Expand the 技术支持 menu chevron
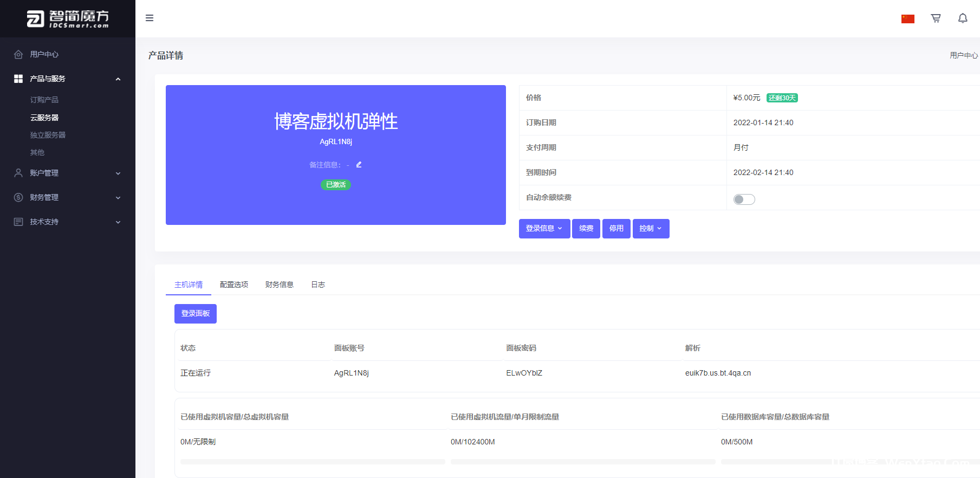The width and height of the screenshot is (980, 478). [x=118, y=222]
